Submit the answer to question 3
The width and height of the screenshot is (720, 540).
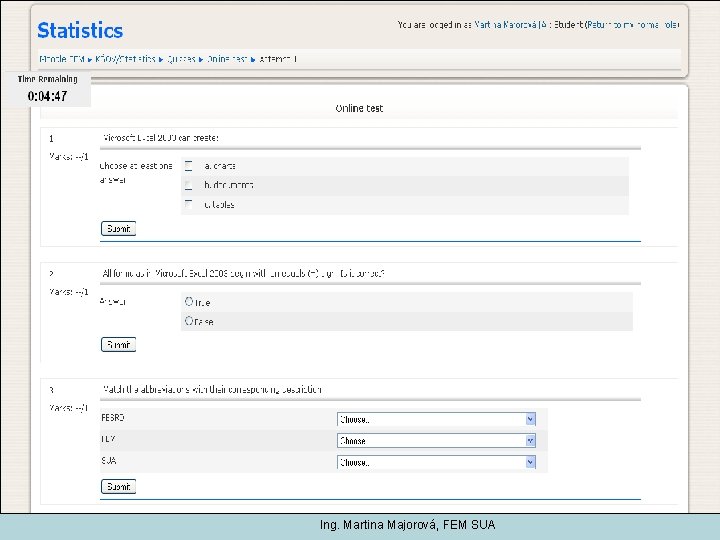coord(118,487)
